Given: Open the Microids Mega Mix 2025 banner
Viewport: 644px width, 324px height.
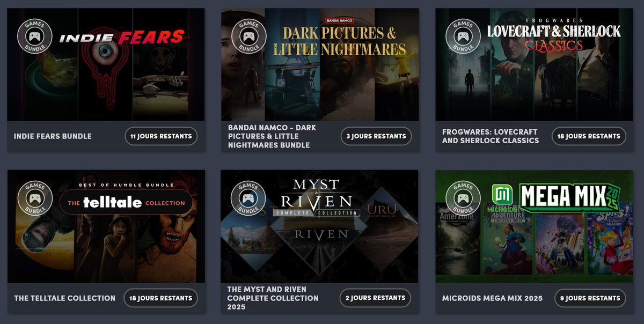Looking at the screenshot, I should [x=534, y=226].
